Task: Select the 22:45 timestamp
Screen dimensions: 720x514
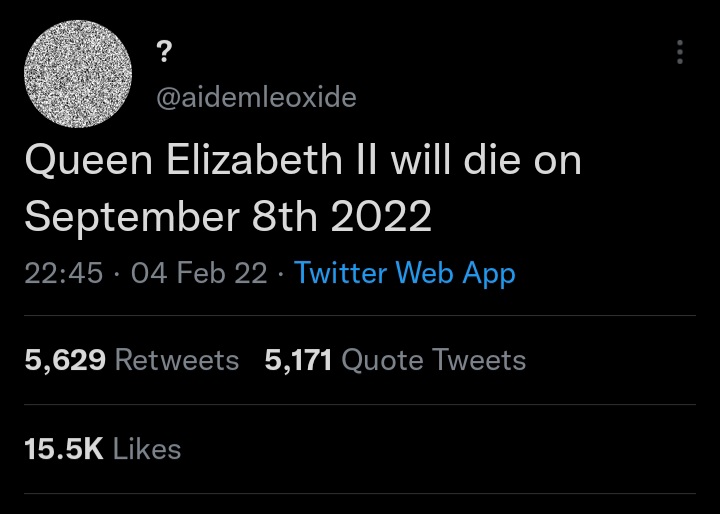Action: pos(63,273)
